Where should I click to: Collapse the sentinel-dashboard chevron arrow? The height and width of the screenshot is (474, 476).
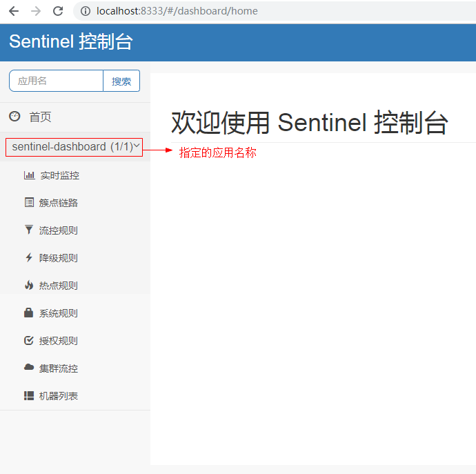coord(137,146)
